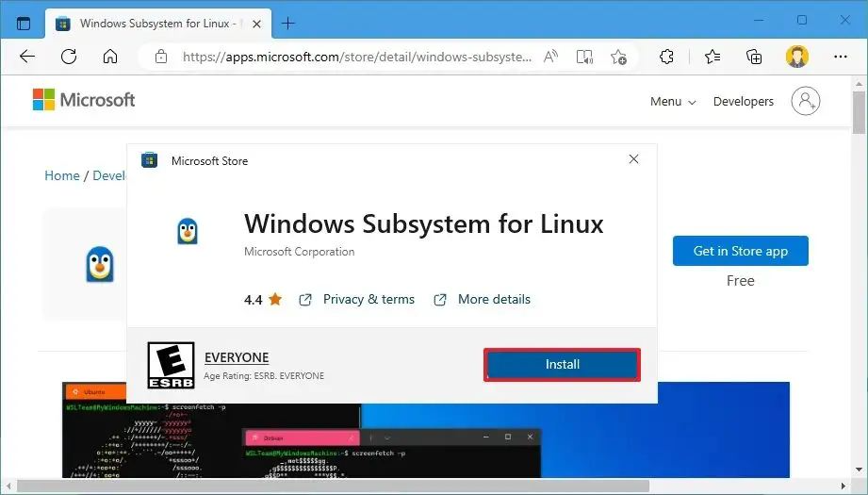Open Immersive Reader view

584,57
